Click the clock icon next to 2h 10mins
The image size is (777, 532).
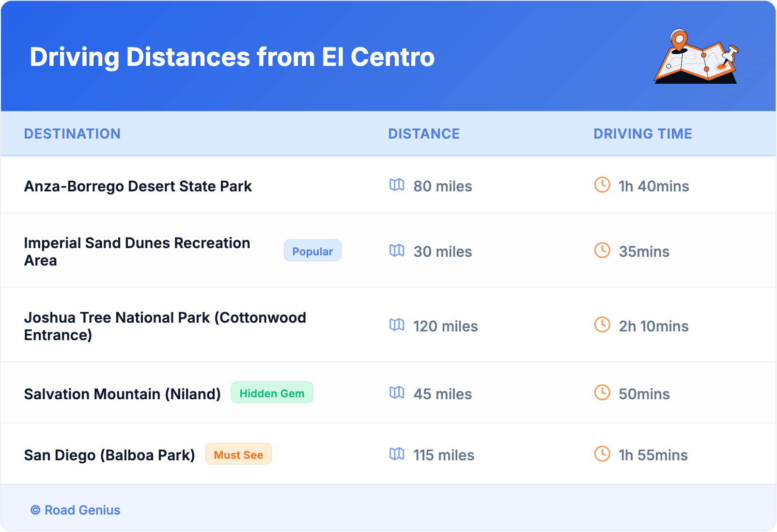tap(602, 325)
